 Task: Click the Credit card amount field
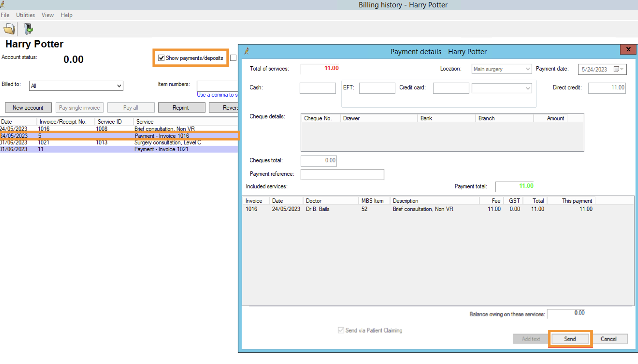point(451,88)
